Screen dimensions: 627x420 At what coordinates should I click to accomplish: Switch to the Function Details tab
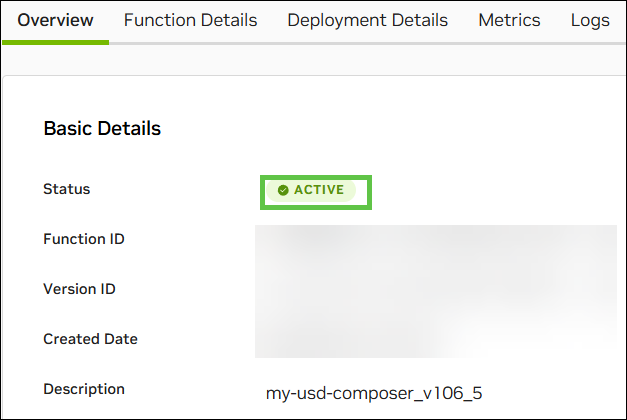190,20
